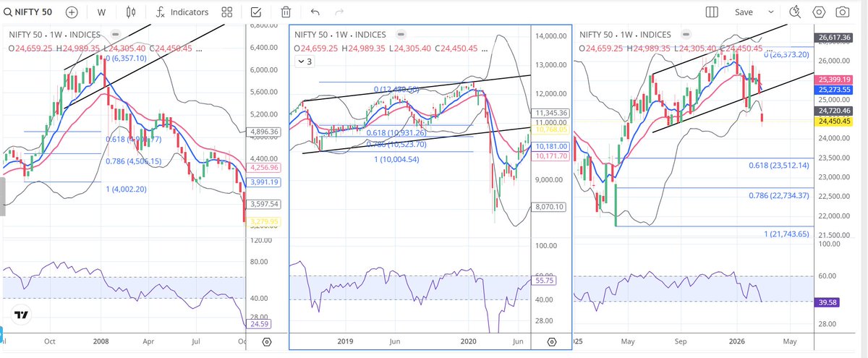Viewport: 868px width, 358px height.
Task: Select left pane NIFTY 50 1W INDICES title
Action: [x=55, y=34]
